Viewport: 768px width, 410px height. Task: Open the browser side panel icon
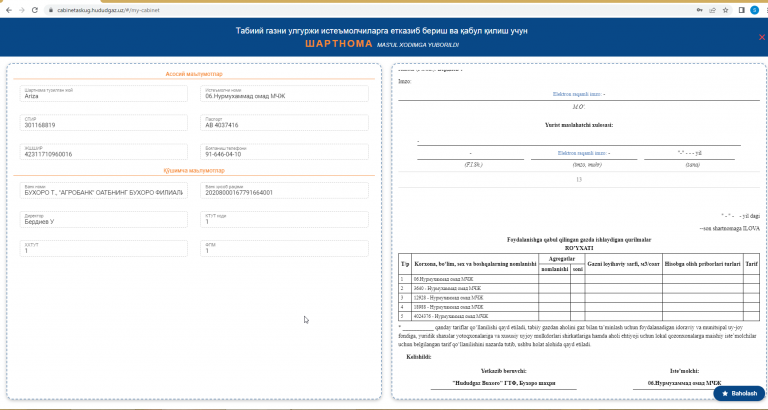tap(742, 10)
